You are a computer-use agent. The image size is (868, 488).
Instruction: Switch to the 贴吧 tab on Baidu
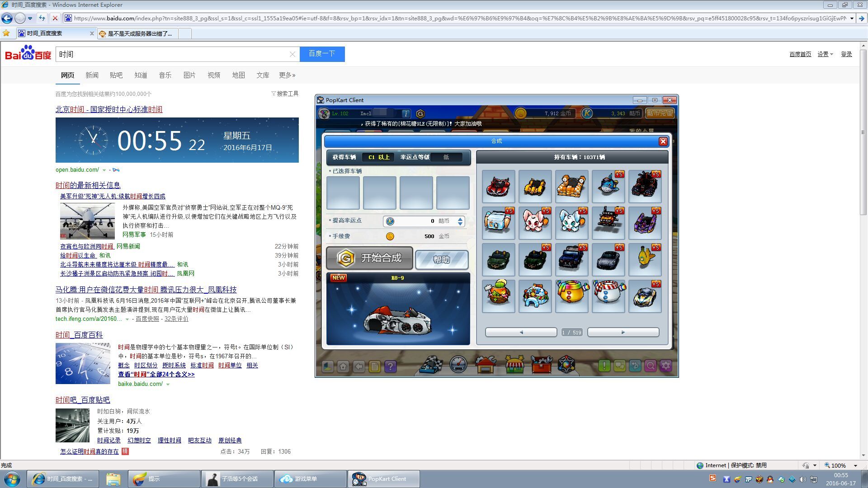click(x=116, y=75)
